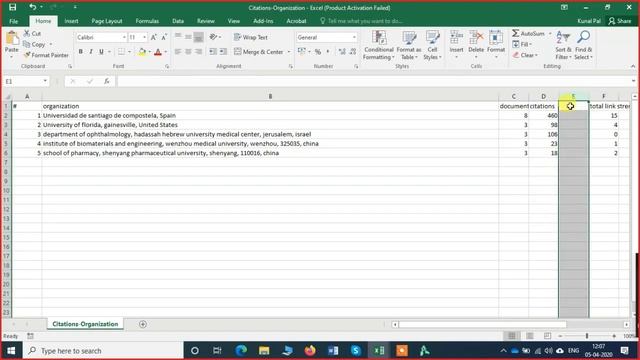Merge cells using Merge & Center
The image size is (640, 360).
pos(259,52)
